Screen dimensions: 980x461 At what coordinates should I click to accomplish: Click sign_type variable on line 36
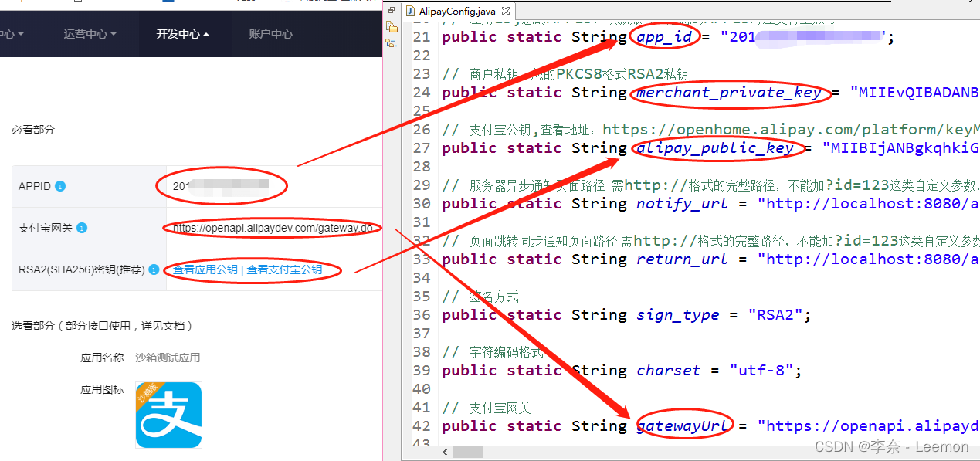coord(678,315)
